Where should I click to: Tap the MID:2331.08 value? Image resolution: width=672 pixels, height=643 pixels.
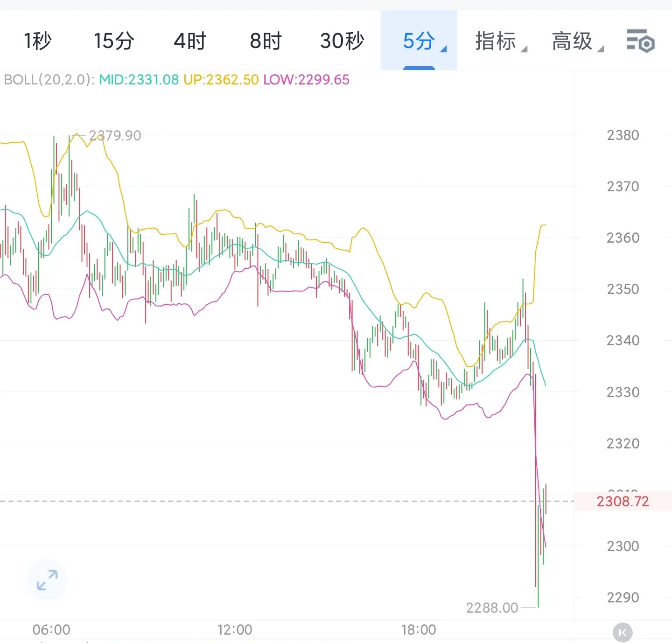pyautogui.click(x=139, y=80)
